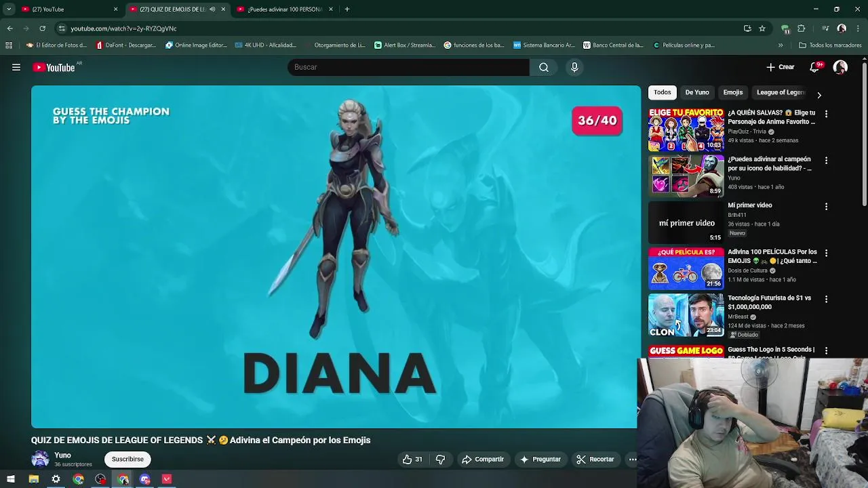Open Chrome three-dot menu
This screenshot has width=868, height=488.
tap(858, 28)
